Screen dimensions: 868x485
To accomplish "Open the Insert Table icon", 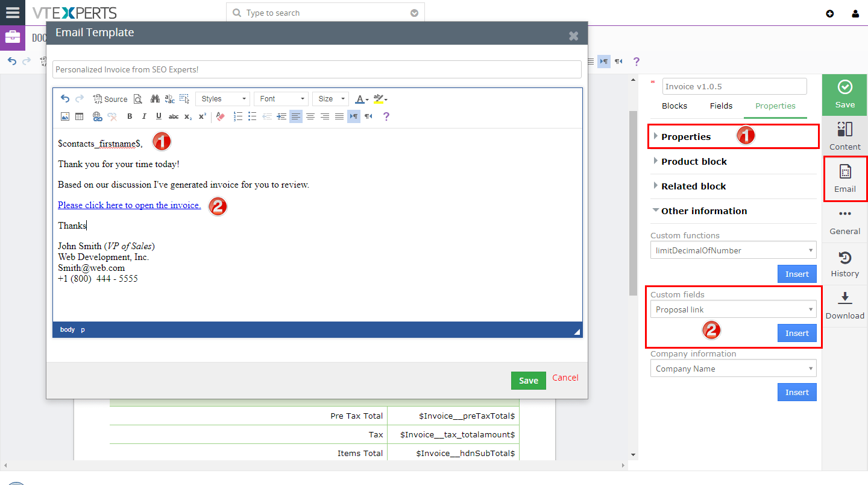I will [79, 116].
